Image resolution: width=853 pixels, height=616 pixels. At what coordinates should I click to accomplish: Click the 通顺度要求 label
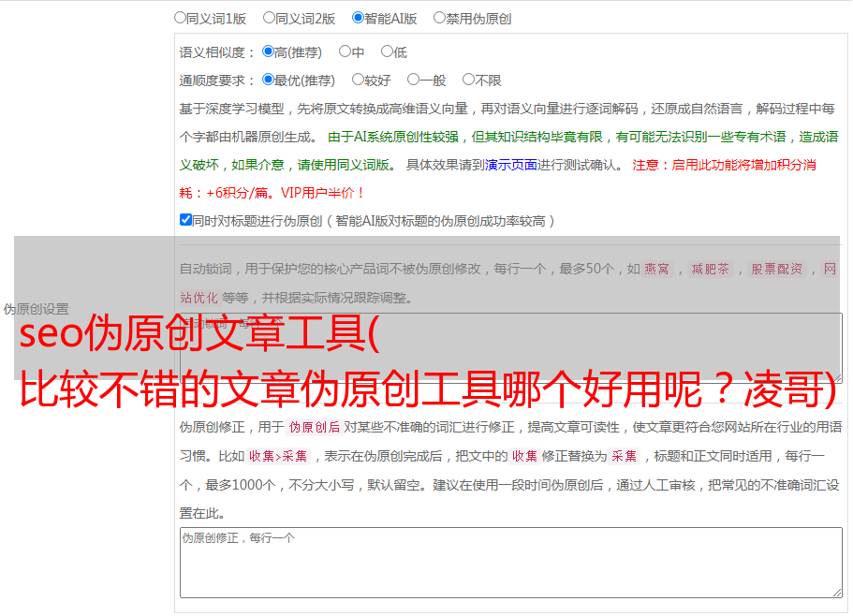(x=216, y=81)
